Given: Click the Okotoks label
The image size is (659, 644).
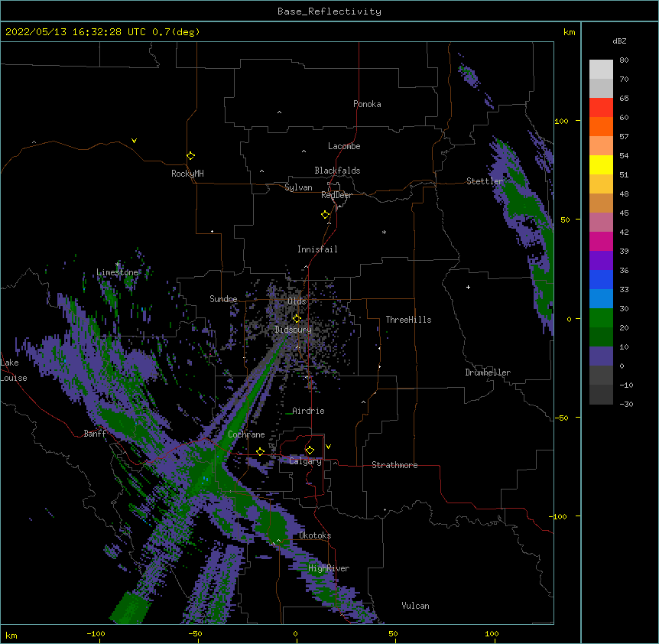Looking at the screenshot, I should tap(315, 535).
